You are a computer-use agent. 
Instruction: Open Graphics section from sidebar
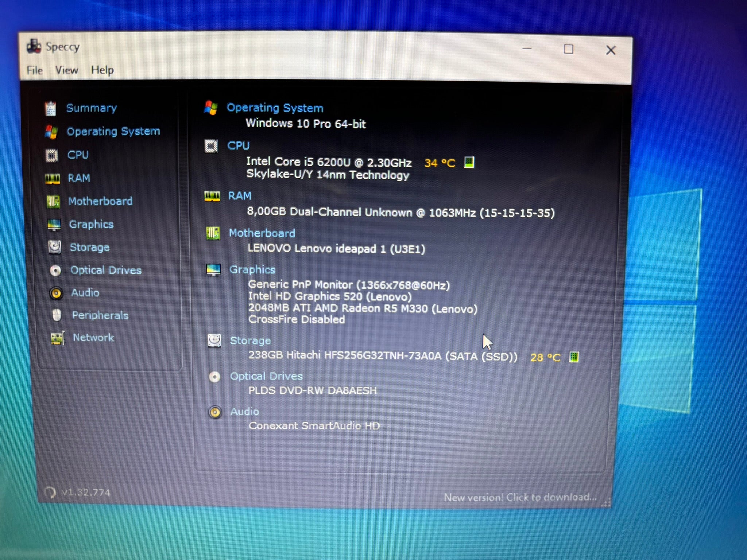91,224
